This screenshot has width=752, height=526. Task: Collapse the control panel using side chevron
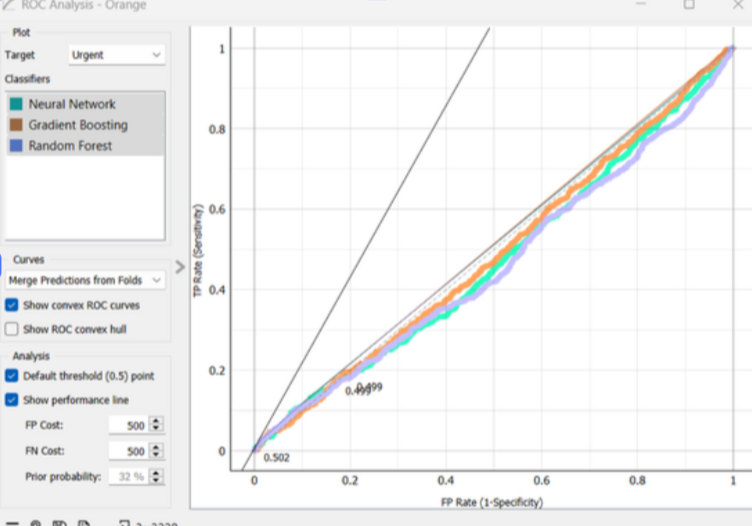point(180,267)
